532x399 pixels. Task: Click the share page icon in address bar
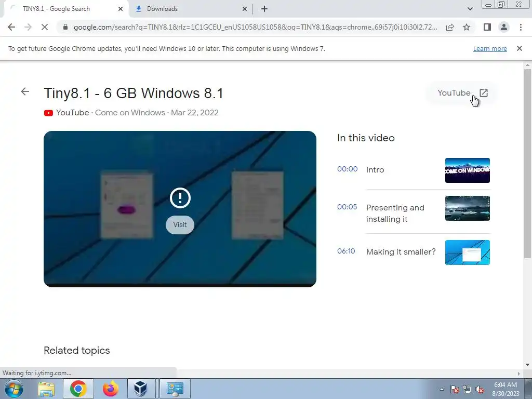click(450, 27)
